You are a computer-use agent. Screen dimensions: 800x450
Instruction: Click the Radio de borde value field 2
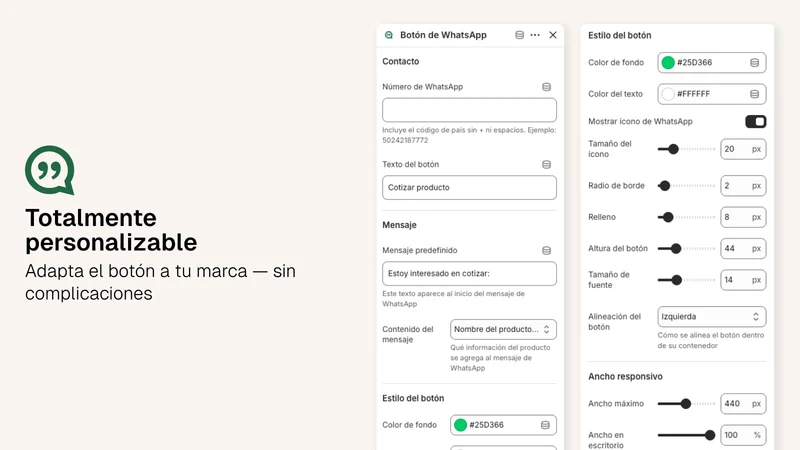[743, 186]
